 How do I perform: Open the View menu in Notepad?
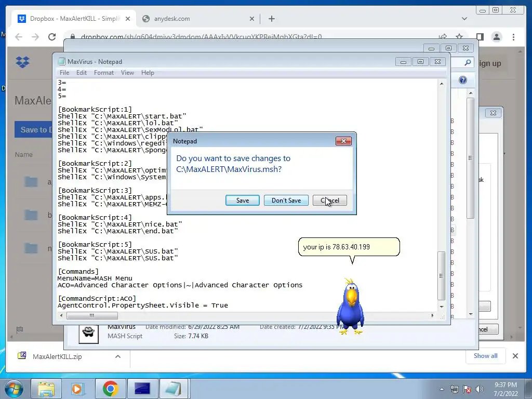pos(127,73)
